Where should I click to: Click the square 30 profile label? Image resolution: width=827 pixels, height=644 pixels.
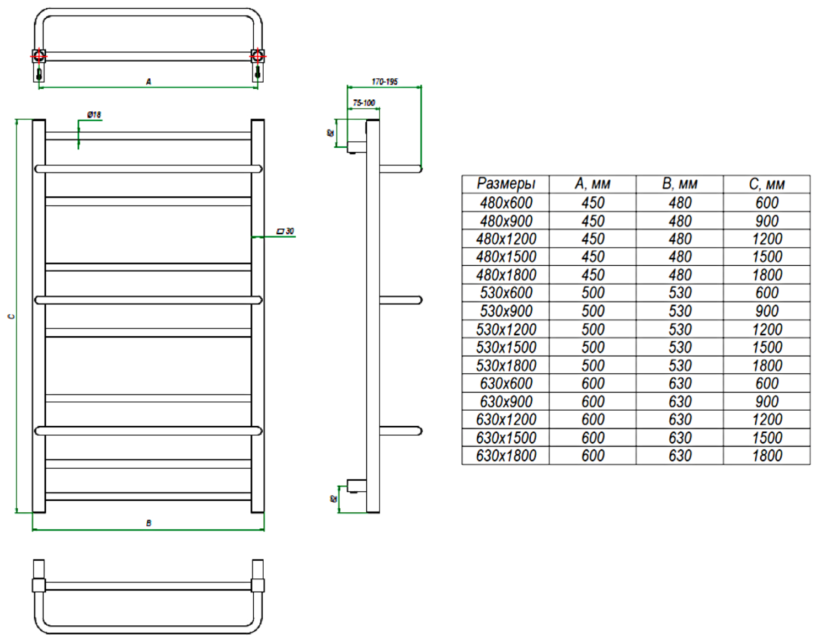[286, 231]
